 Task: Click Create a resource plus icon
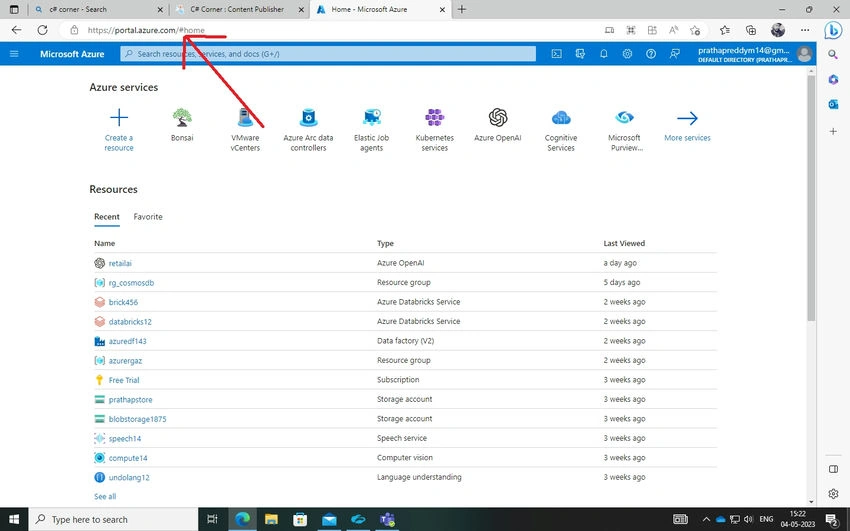[x=119, y=118]
